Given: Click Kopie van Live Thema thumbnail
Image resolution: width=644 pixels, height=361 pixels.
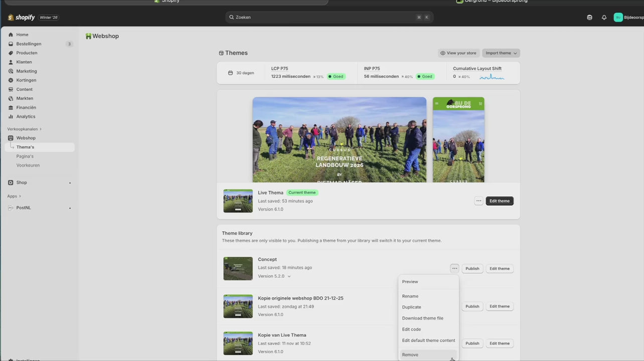Looking at the screenshot, I should 238,343.
